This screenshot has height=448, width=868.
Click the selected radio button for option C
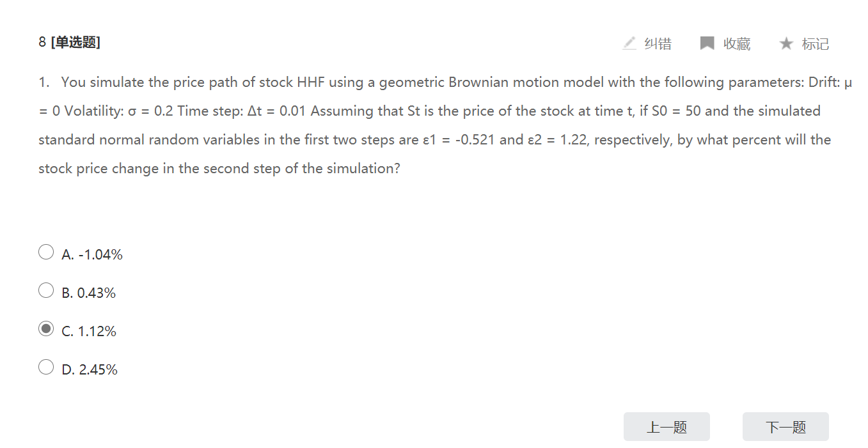coord(46,329)
